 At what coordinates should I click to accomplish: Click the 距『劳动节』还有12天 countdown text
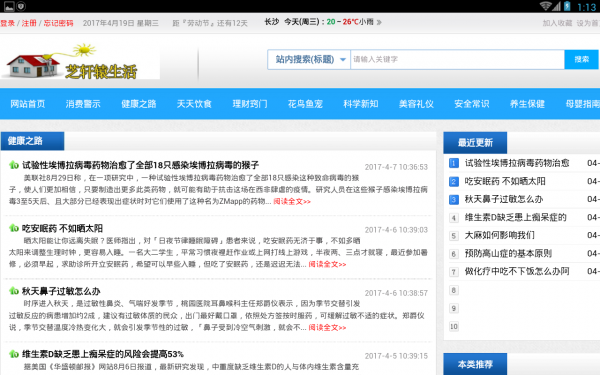tap(210, 23)
